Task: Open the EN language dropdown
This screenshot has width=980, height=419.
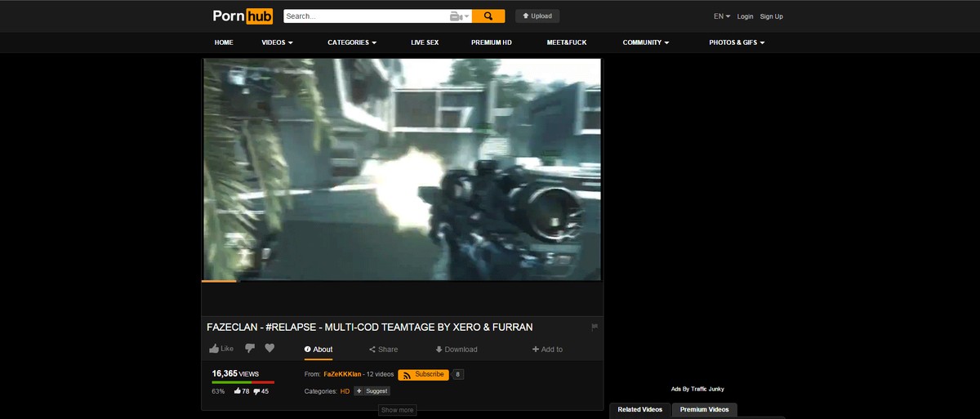Action: 722,16
